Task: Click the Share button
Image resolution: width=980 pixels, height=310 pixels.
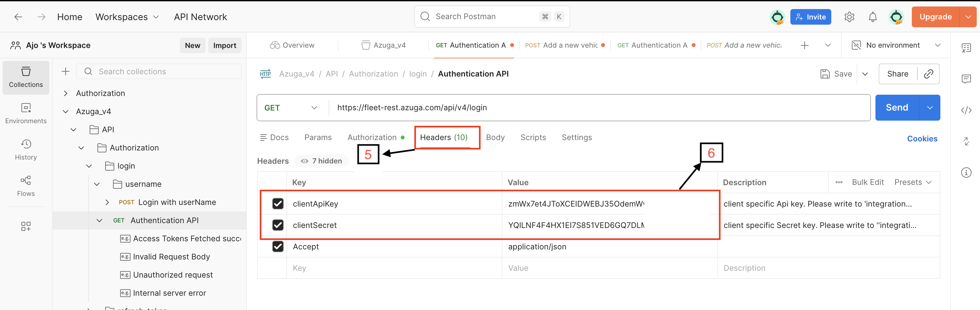Action: click(x=898, y=74)
